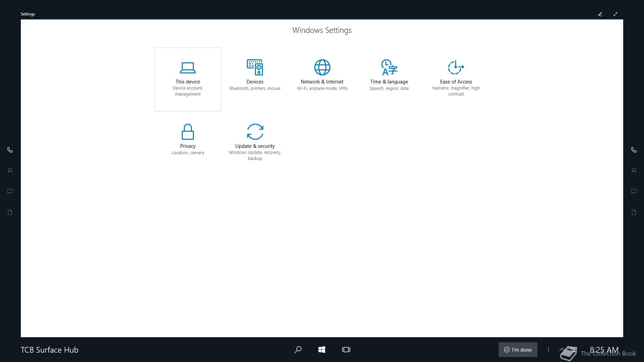Viewport: 644px width, 362px height.
Task: Click the people icon in left sidebar
Action: coord(10,171)
